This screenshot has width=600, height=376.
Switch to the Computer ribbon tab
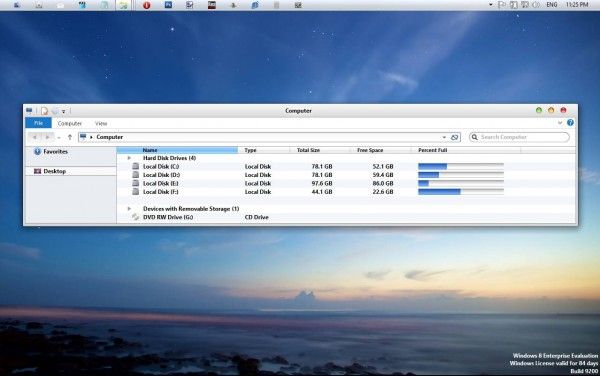coord(70,123)
